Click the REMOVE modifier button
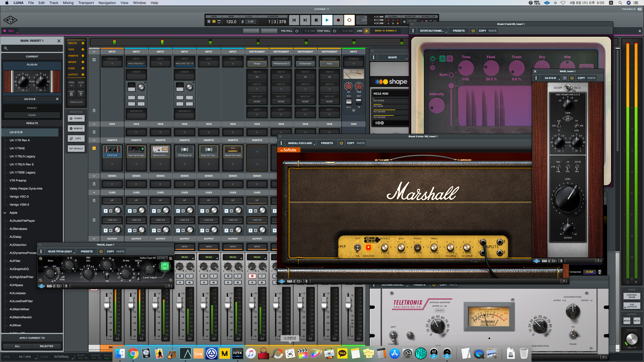The width and height of the screenshot is (644, 362). coord(76,128)
